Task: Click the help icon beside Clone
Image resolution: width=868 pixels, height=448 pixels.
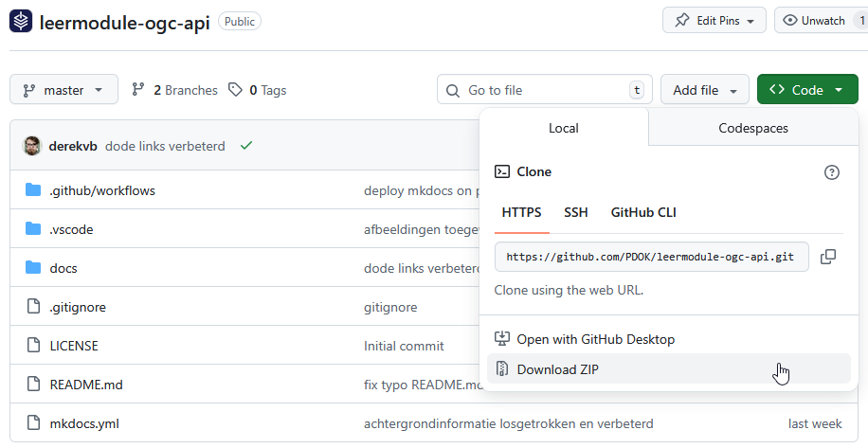Action: pyautogui.click(x=832, y=171)
